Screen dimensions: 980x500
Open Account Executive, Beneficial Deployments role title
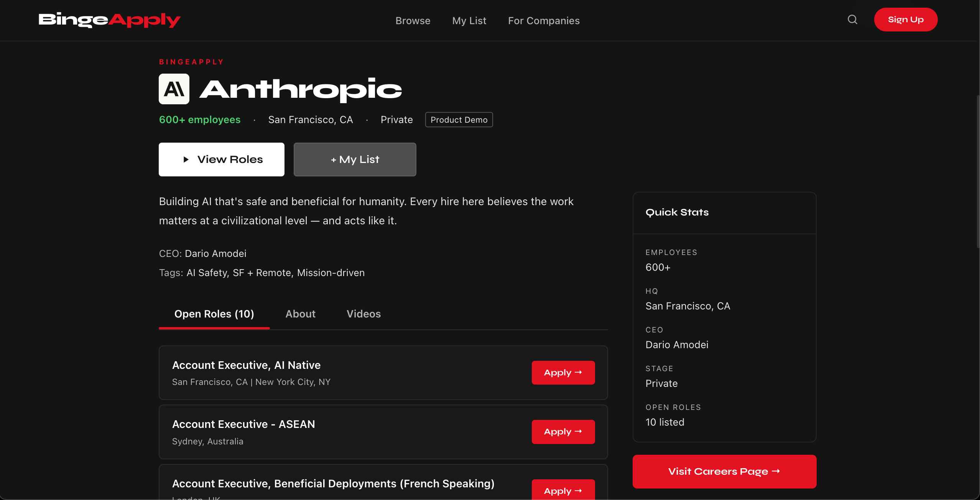pos(333,484)
